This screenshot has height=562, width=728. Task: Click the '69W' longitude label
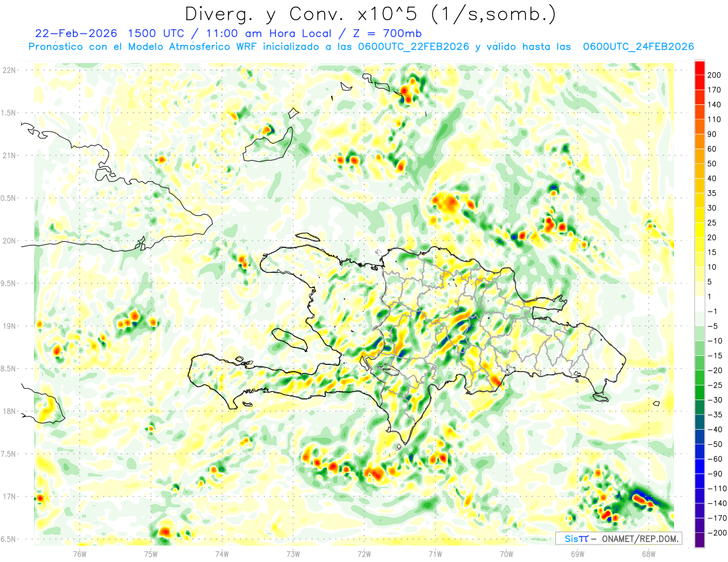[578, 554]
